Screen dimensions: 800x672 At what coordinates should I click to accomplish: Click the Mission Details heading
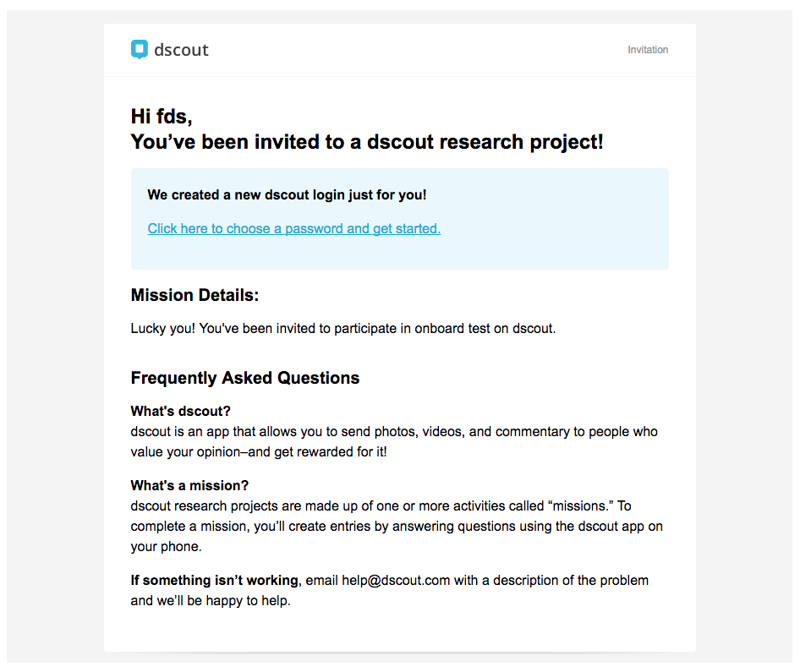pos(195,295)
